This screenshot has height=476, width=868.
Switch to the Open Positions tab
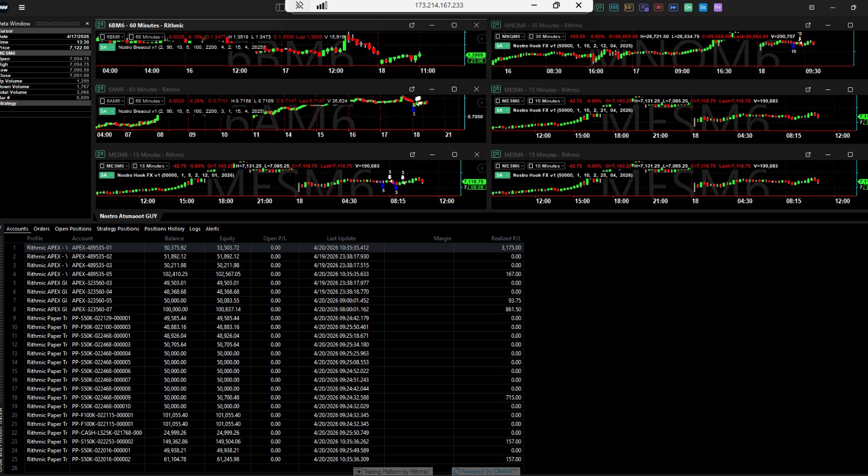point(73,229)
